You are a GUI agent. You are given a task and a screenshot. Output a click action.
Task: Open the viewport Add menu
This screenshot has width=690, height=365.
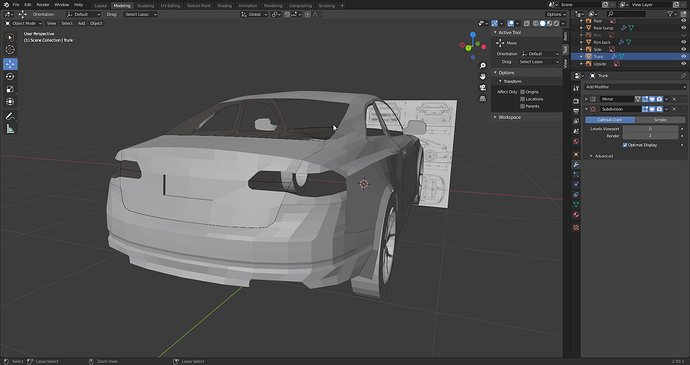(81, 23)
